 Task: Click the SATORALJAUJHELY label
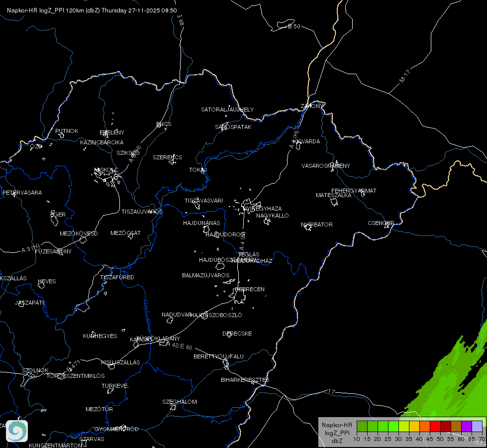click(x=227, y=110)
